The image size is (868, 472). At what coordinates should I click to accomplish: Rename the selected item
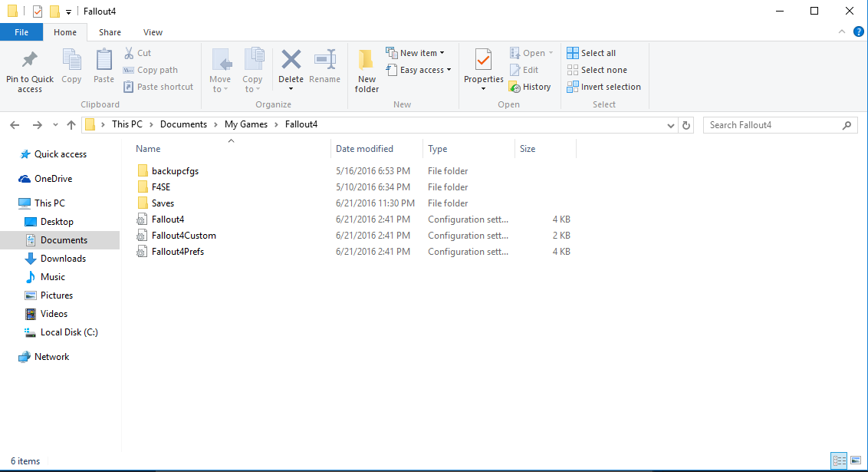pyautogui.click(x=325, y=67)
